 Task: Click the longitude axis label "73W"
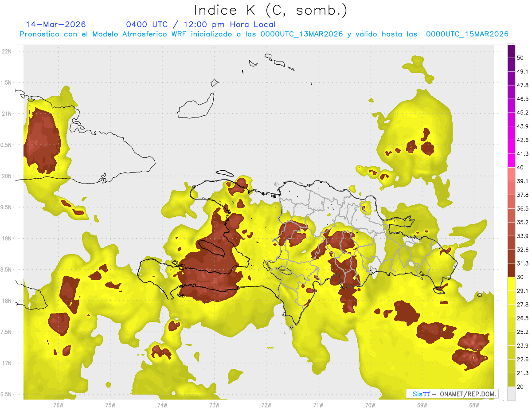[214, 405]
